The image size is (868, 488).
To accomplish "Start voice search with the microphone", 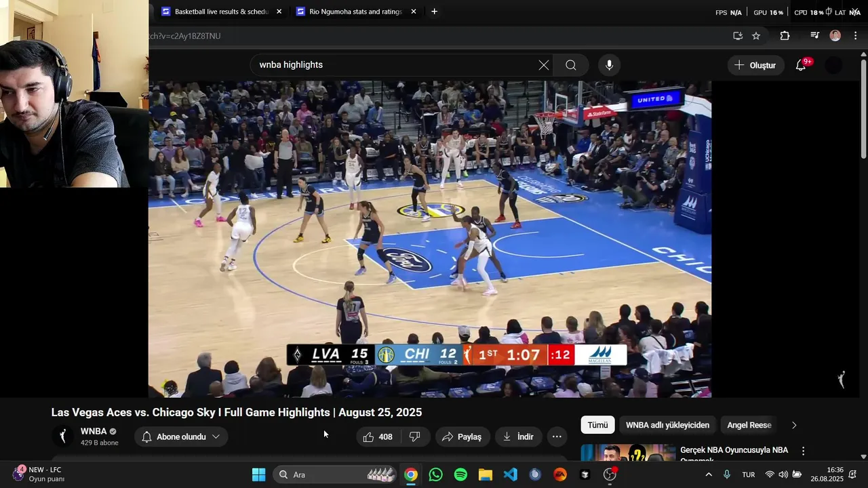I will pos(609,65).
